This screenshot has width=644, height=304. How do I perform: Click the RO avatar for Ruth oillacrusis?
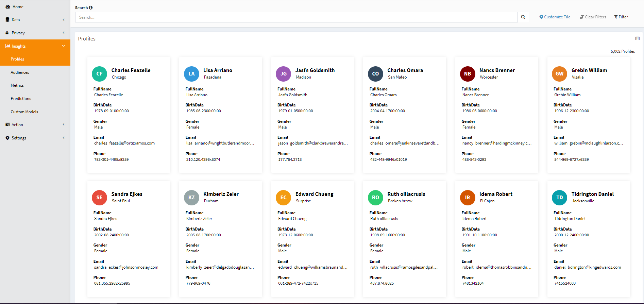click(375, 198)
